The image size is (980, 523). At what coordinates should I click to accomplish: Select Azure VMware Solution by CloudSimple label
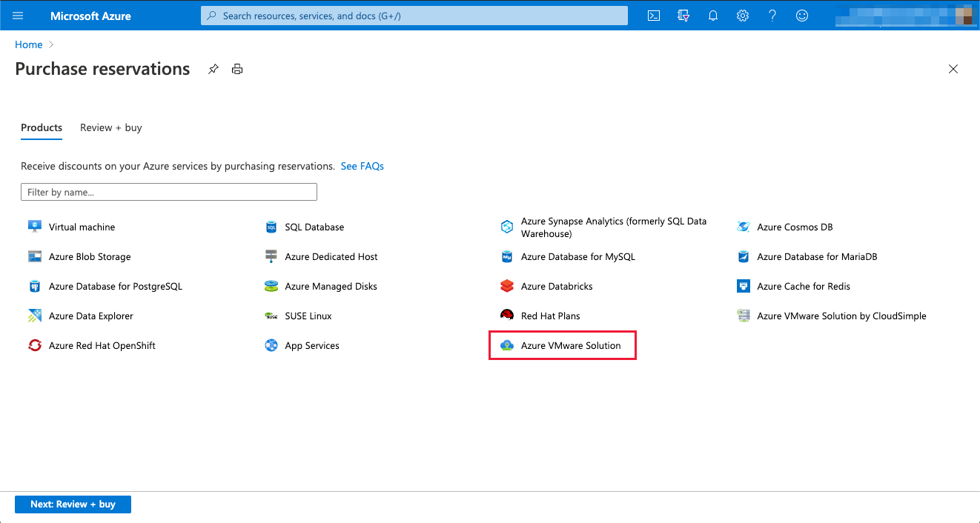[842, 316]
